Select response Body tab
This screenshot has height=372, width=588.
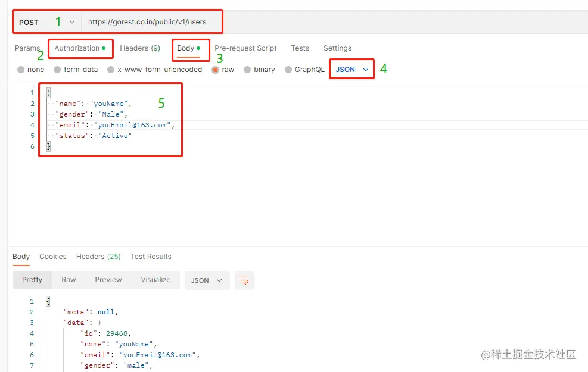point(21,257)
